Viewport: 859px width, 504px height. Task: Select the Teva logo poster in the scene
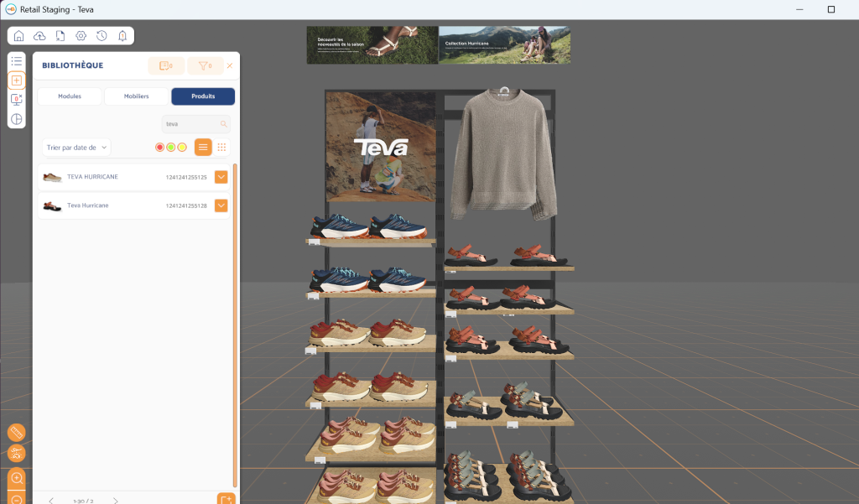[382, 147]
